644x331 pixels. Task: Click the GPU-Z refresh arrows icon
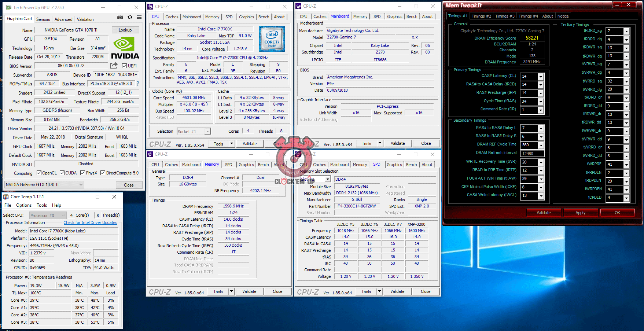point(130,17)
